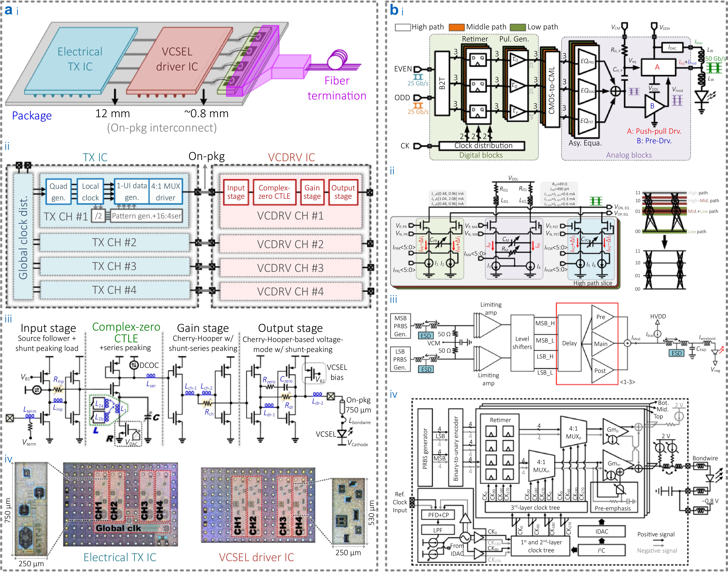Click the HVDD supply label
The image size is (728, 572).
tap(658, 316)
